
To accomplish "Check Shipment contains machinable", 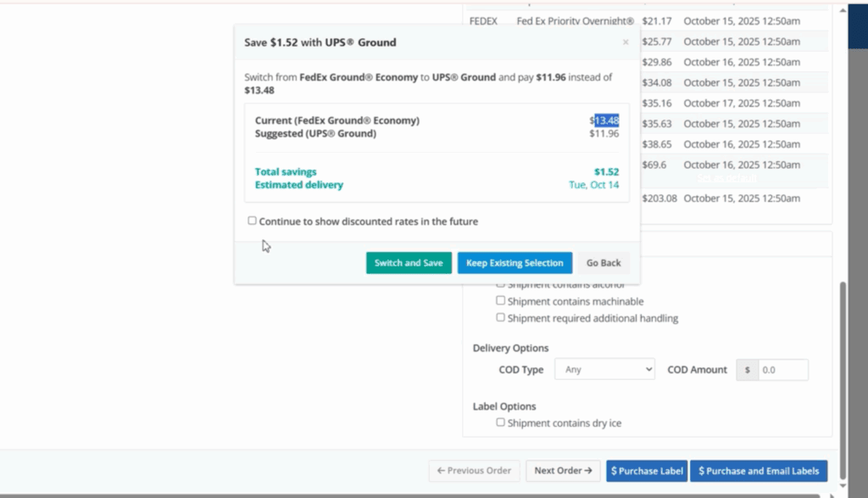I will [x=501, y=300].
